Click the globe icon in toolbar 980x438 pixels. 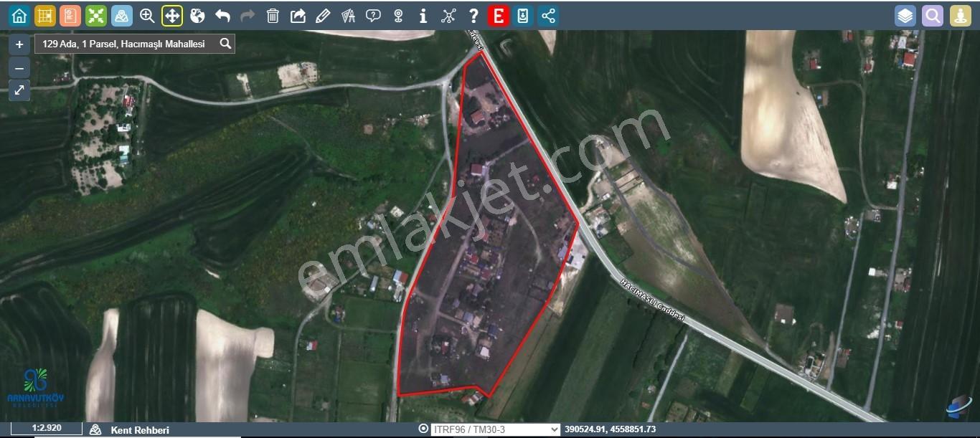point(197,16)
